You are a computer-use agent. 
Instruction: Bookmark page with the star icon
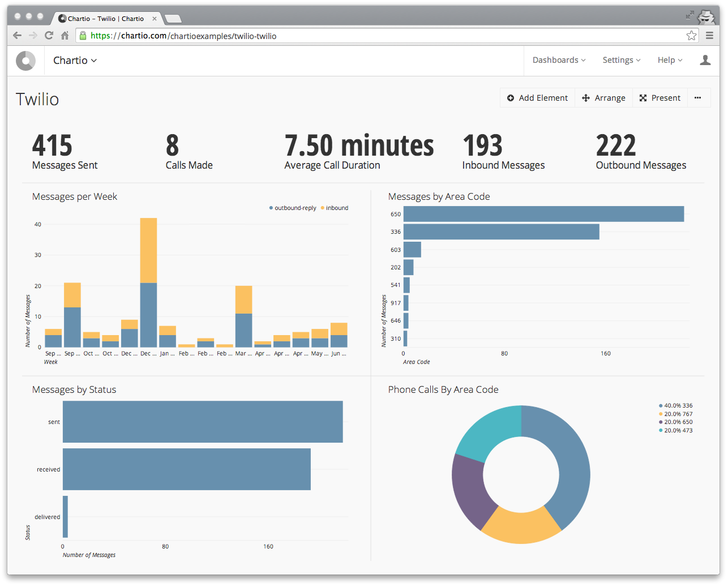click(691, 36)
